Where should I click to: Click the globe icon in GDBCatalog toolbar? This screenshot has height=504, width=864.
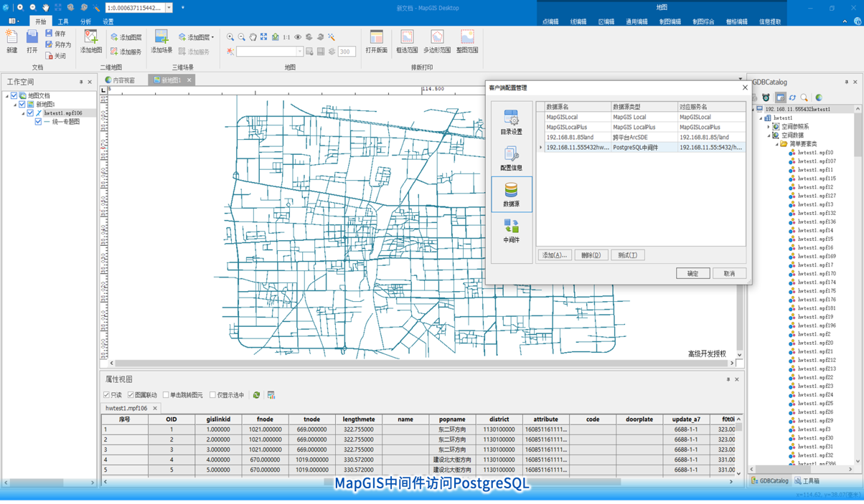tap(819, 98)
